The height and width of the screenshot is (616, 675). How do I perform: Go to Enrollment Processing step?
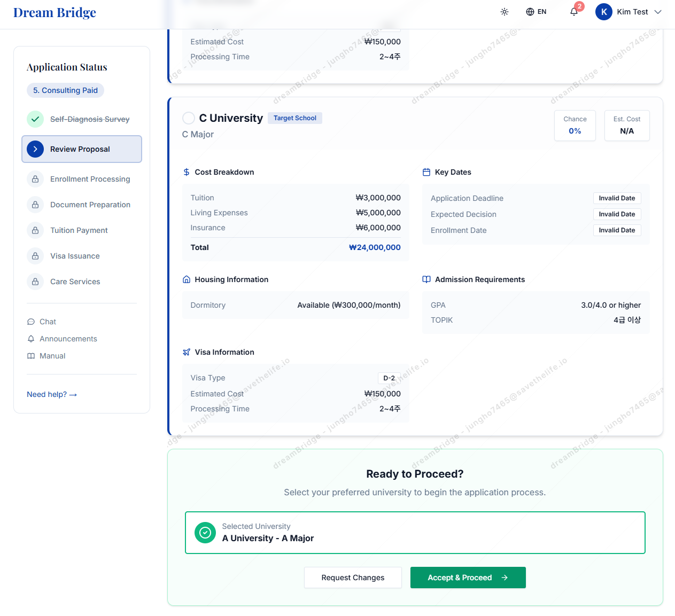tap(82, 179)
